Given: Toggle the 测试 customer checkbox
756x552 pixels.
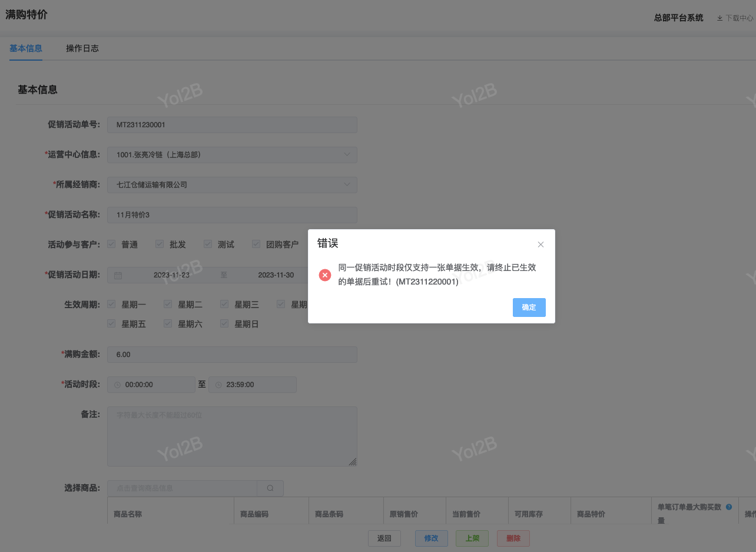Looking at the screenshot, I should click(208, 244).
